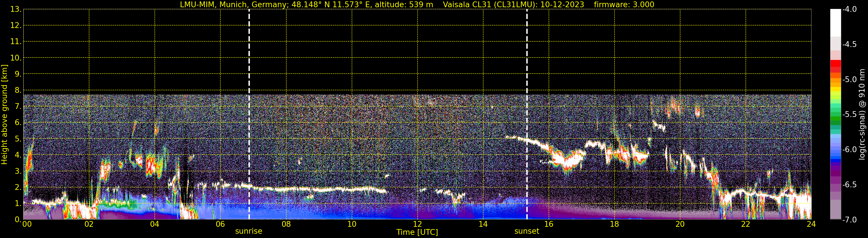Select the white dashed sunrise marker line
The image size is (868, 238).
(249, 114)
